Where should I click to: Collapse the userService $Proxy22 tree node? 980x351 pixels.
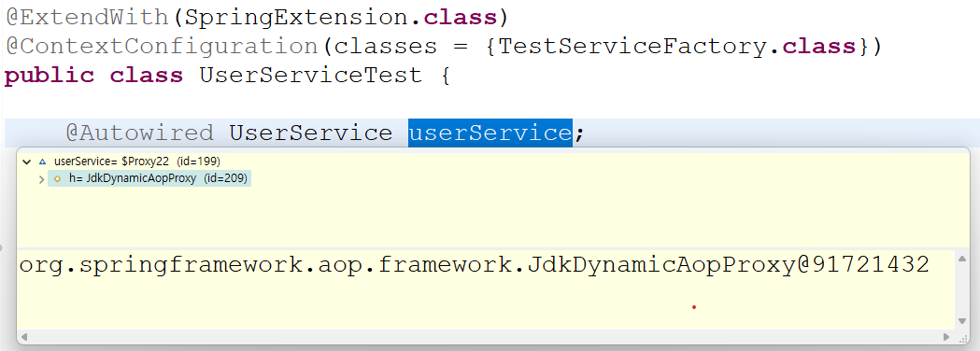coord(26,161)
